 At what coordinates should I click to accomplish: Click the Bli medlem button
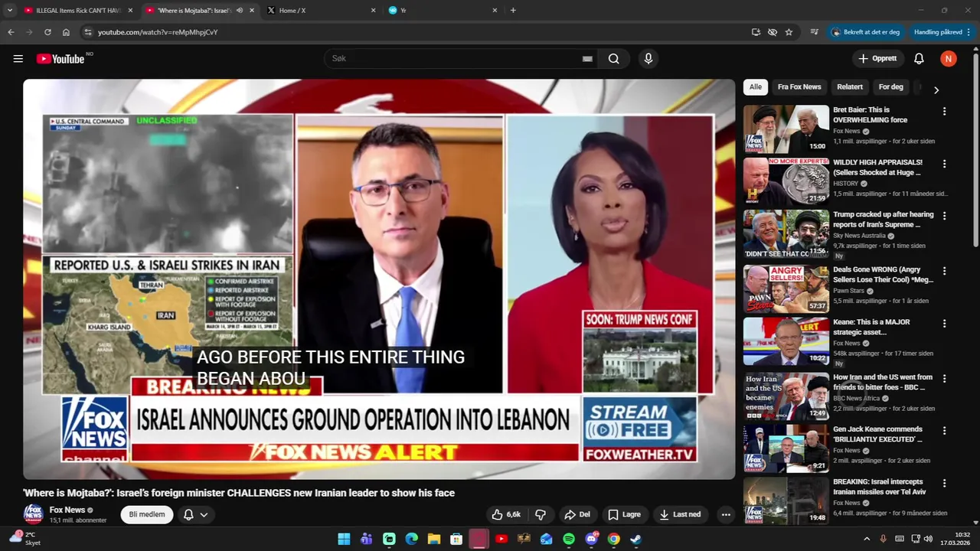[x=147, y=514]
